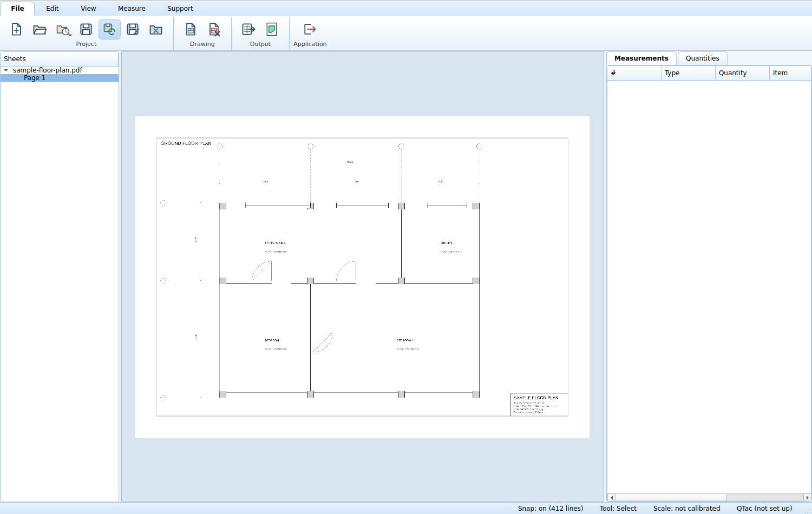Screen dimensions: 812x514
Task: Switch to the Measurements tab
Action: click(641, 58)
